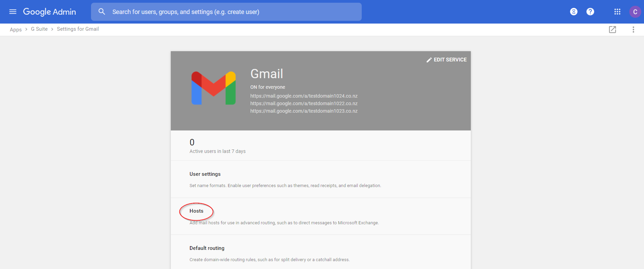Go to Apps in the breadcrumb
Viewport: 644px width, 269px height.
click(16, 29)
